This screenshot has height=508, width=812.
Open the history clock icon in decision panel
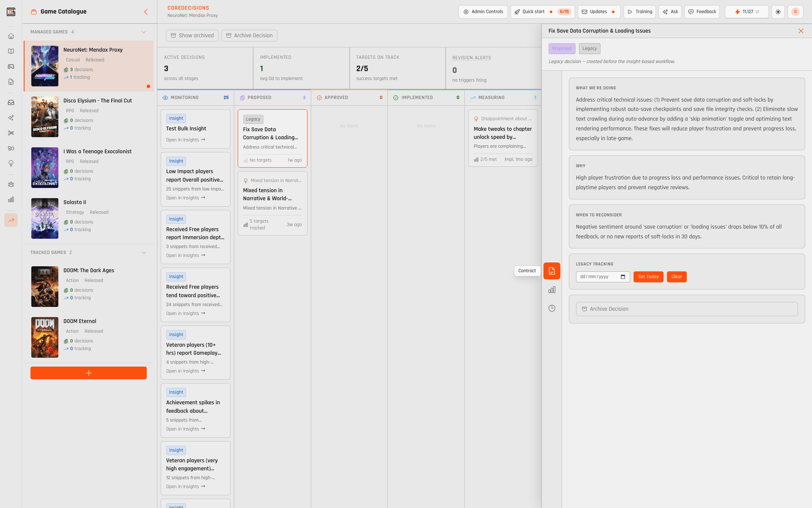(552, 308)
